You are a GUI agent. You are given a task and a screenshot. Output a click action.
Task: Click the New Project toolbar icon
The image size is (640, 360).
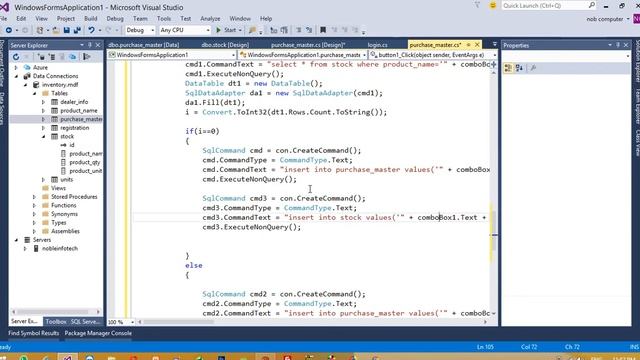click(x=40, y=30)
